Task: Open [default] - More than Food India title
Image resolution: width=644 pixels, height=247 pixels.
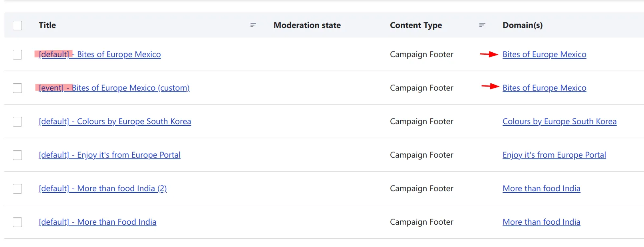Action: [97, 222]
